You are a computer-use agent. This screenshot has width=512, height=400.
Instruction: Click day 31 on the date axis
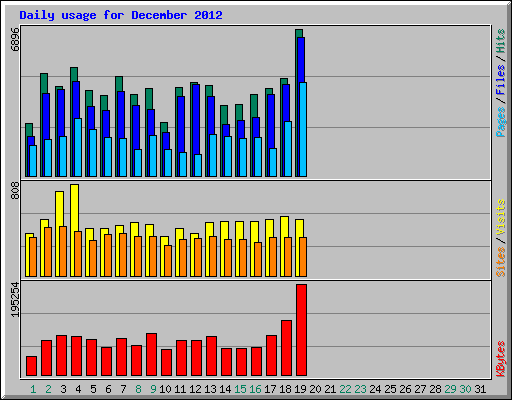click(x=480, y=389)
